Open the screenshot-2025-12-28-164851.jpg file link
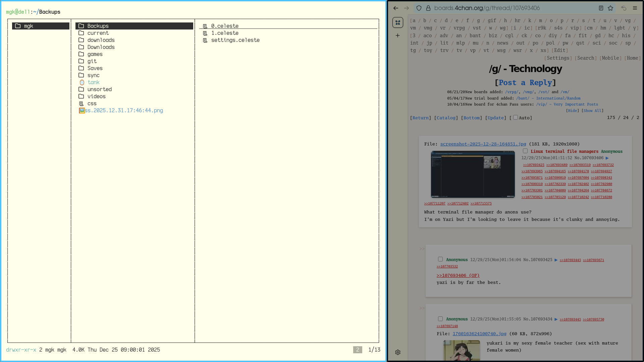Viewport: 644px width, 362px height. tap(483, 144)
